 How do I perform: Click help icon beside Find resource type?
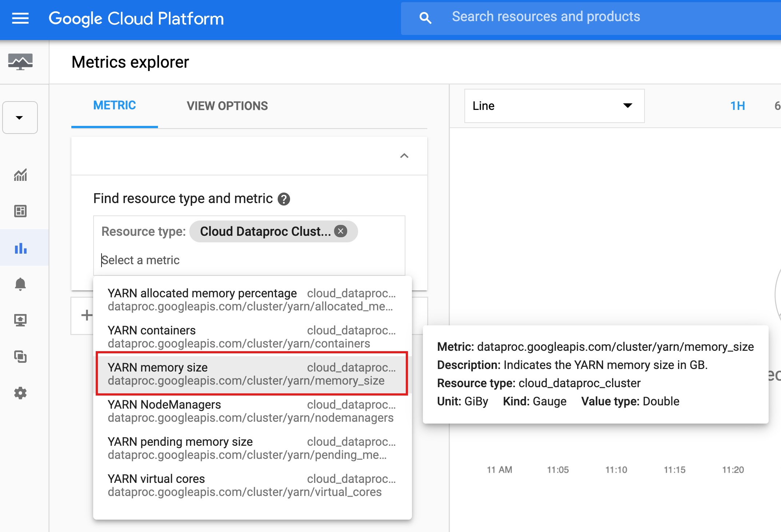284,199
